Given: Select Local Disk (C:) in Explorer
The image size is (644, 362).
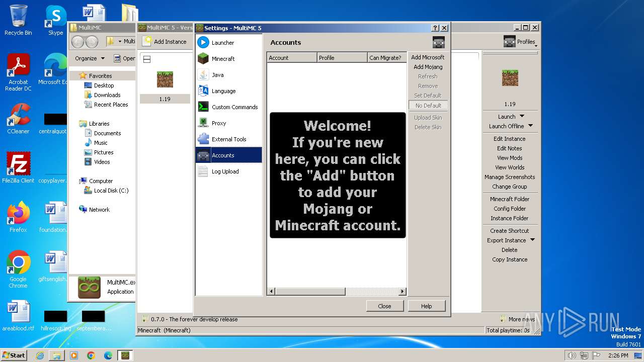Looking at the screenshot, I should [111, 191].
